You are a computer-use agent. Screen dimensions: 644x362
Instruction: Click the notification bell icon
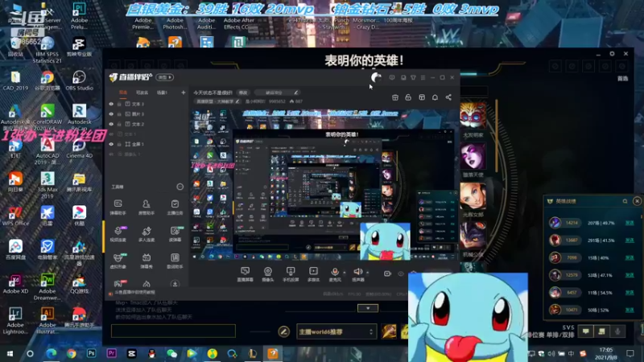(x=435, y=97)
